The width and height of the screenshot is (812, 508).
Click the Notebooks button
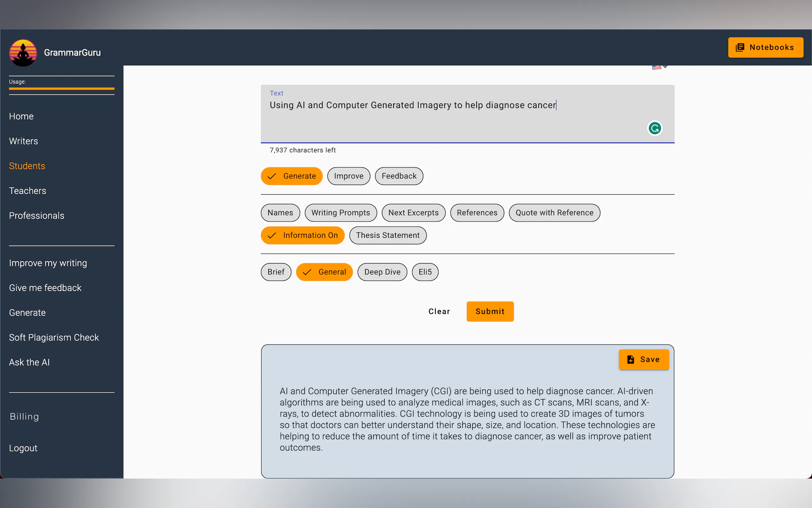tap(765, 47)
